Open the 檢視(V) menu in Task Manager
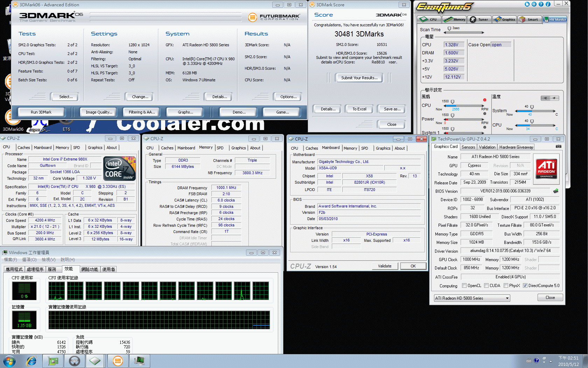588x368 pixels. (x=49, y=260)
